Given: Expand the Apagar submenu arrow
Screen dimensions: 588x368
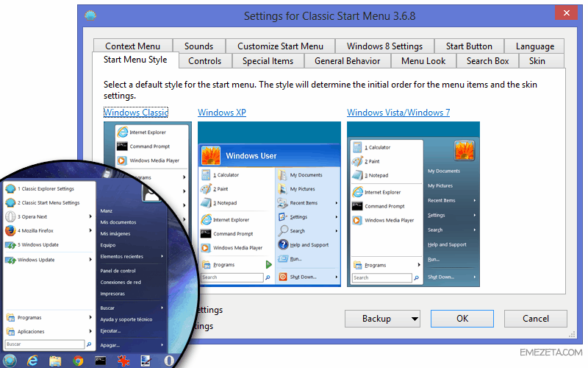Looking at the screenshot, I should 162,344.
